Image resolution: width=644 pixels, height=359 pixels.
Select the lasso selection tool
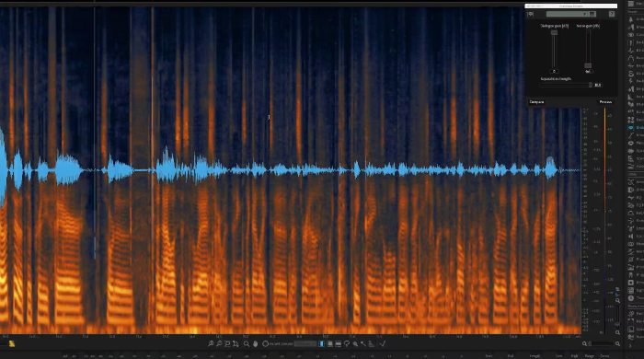[347, 343]
